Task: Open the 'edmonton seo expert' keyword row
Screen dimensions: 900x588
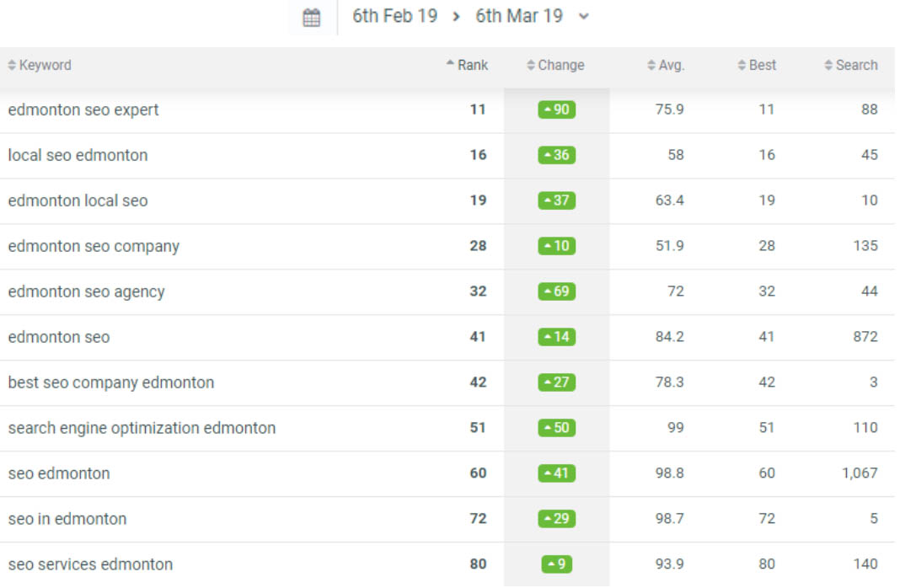Action: 447,110
